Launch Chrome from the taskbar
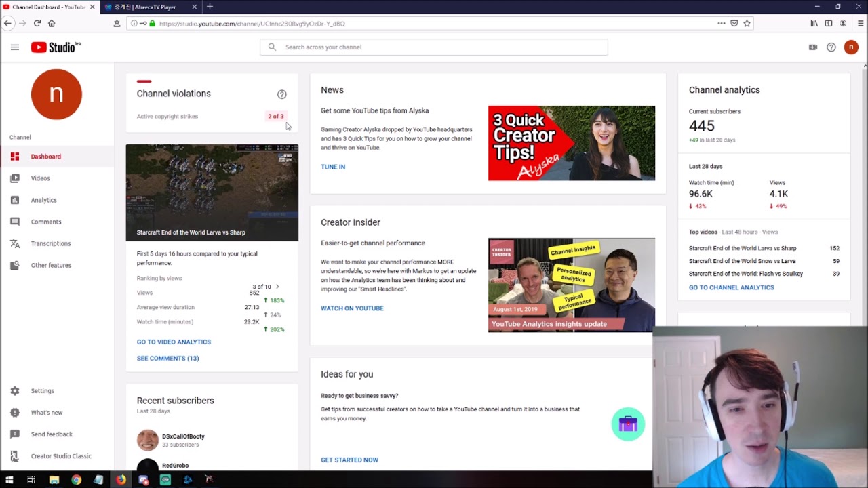 coord(76,480)
